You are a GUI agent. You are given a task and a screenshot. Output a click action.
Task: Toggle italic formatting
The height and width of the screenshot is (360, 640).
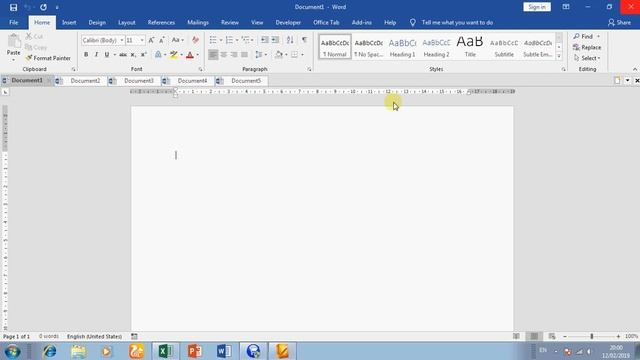pos(96,55)
